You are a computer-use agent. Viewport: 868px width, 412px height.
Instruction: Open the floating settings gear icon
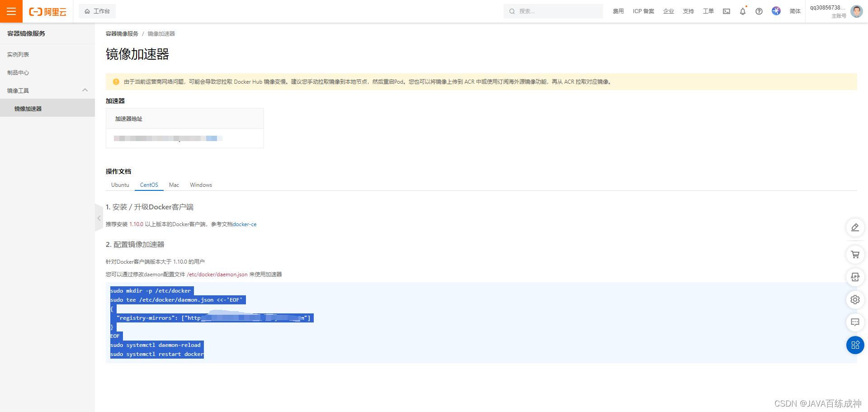(855, 300)
